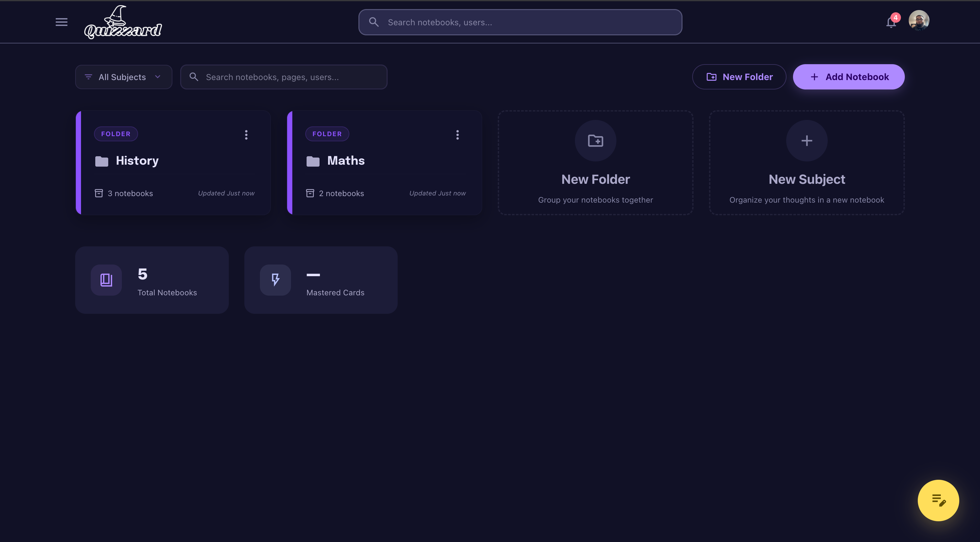The width and height of the screenshot is (980, 542).
Task: Open Maths folder three-dot options menu
Action: click(457, 135)
